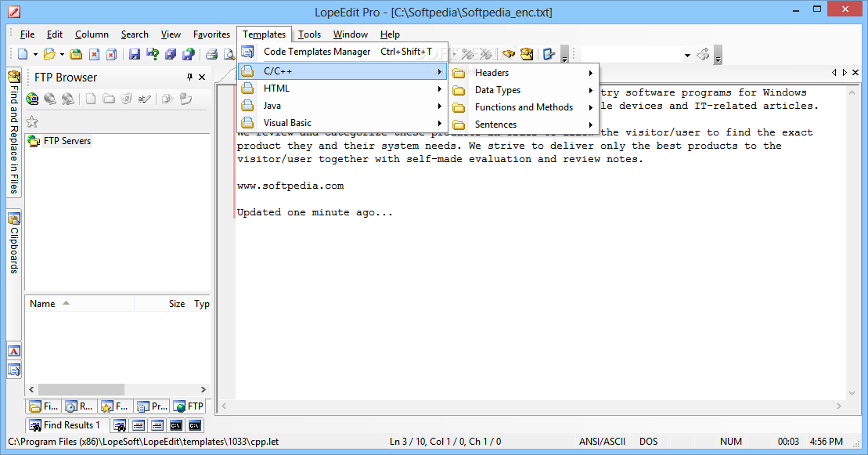
Task: Pin the FTP Browser panel
Action: [x=189, y=77]
